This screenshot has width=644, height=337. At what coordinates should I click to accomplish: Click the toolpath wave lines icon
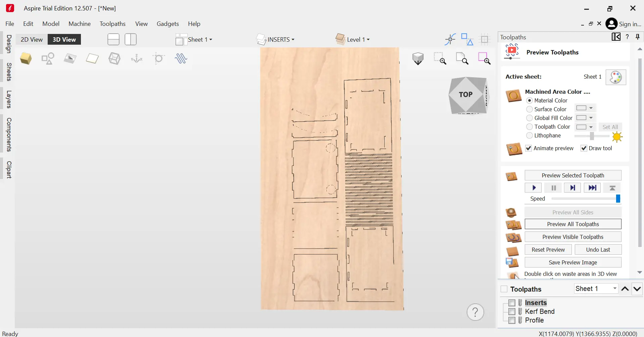[x=181, y=58]
